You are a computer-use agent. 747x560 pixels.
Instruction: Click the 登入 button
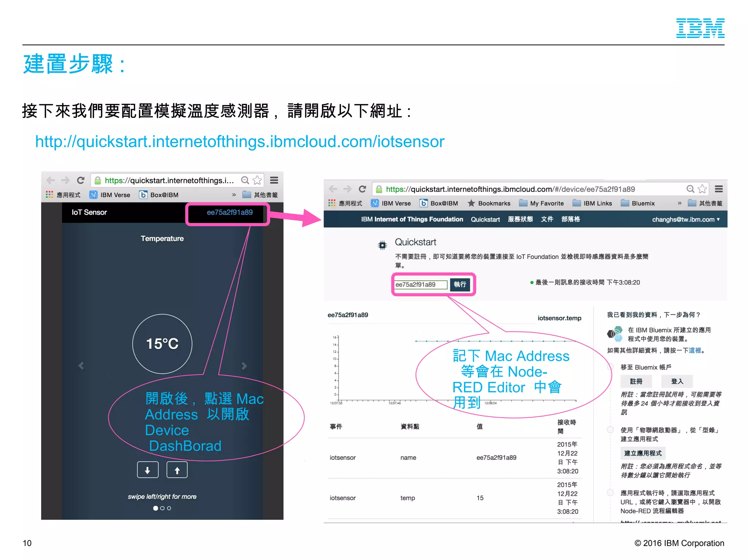(677, 381)
